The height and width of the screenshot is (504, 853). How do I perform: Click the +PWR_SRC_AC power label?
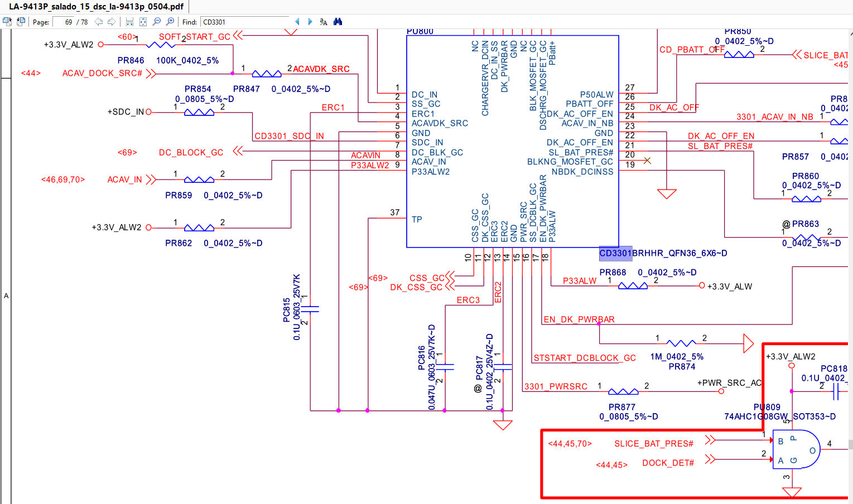click(729, 383)
